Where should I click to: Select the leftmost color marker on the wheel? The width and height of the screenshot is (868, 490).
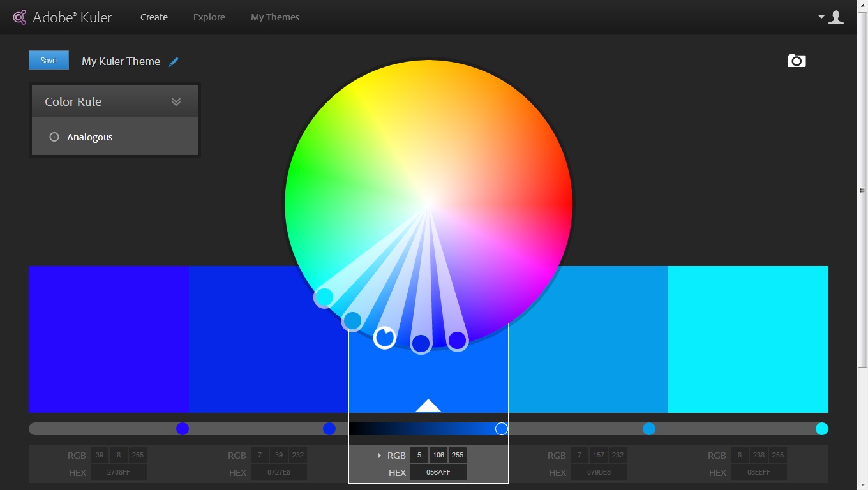click(324, 297)
